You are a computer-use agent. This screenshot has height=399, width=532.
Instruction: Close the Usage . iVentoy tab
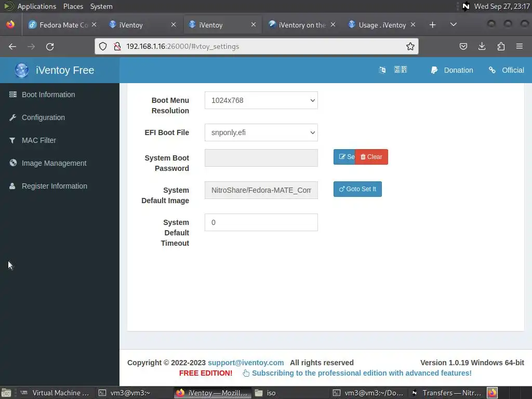[413, 25]
